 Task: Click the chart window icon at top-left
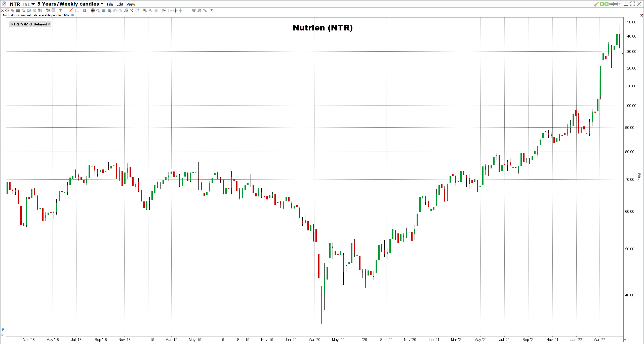pyautogui.click(x=4, y=4)
